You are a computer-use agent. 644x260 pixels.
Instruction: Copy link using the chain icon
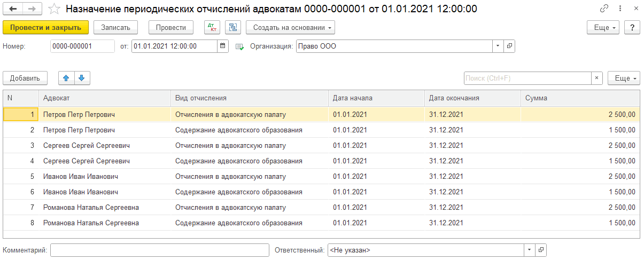pos(604,9)
